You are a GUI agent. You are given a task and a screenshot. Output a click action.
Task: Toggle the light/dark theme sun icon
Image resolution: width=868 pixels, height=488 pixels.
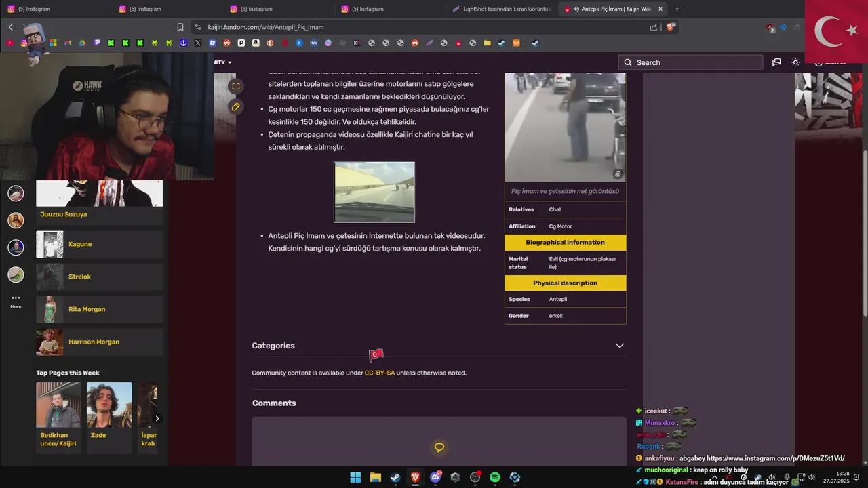point(795,62)
